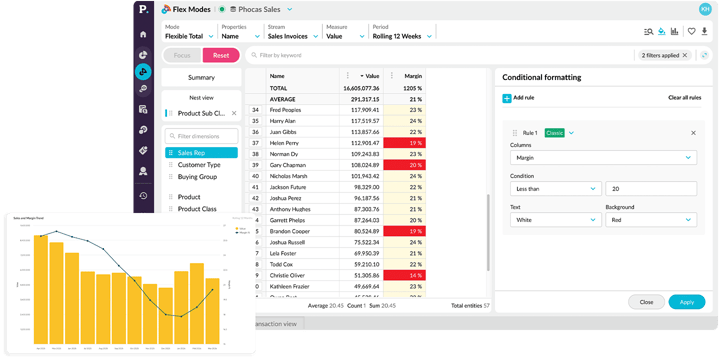Click the Rule 1 drag handle

(x=515, y=133)
